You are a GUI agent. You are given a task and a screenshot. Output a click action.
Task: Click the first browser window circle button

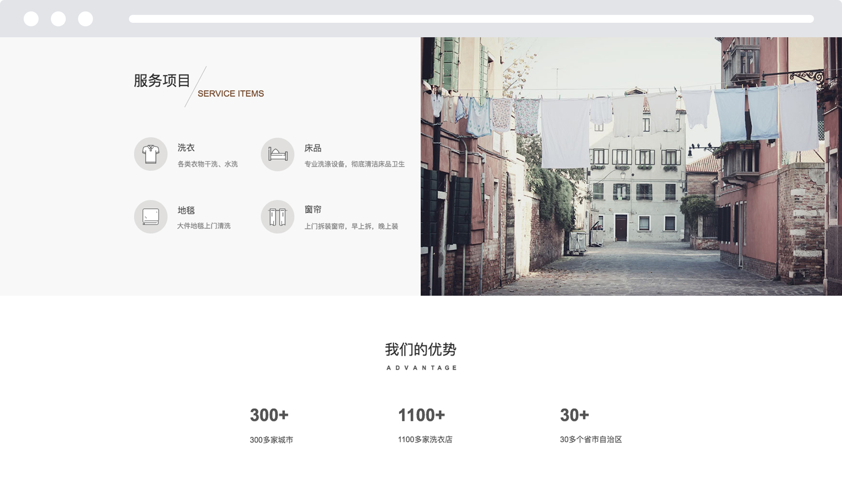31,19
